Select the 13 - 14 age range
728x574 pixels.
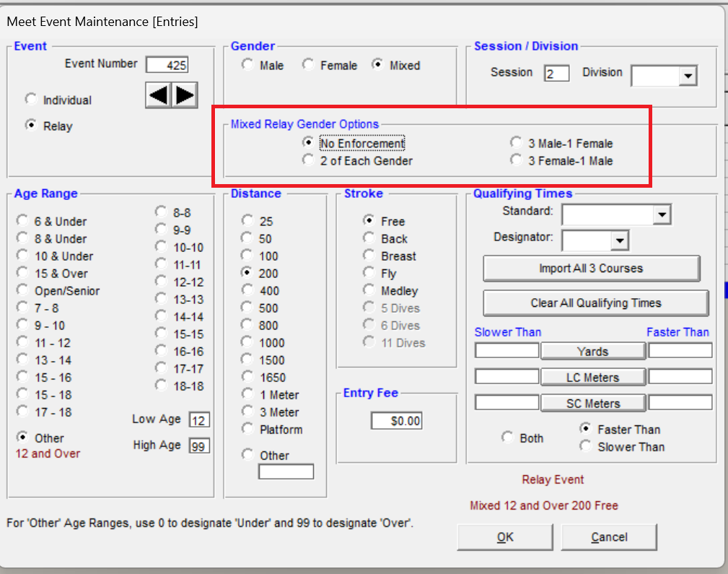(x=22, y=360)
